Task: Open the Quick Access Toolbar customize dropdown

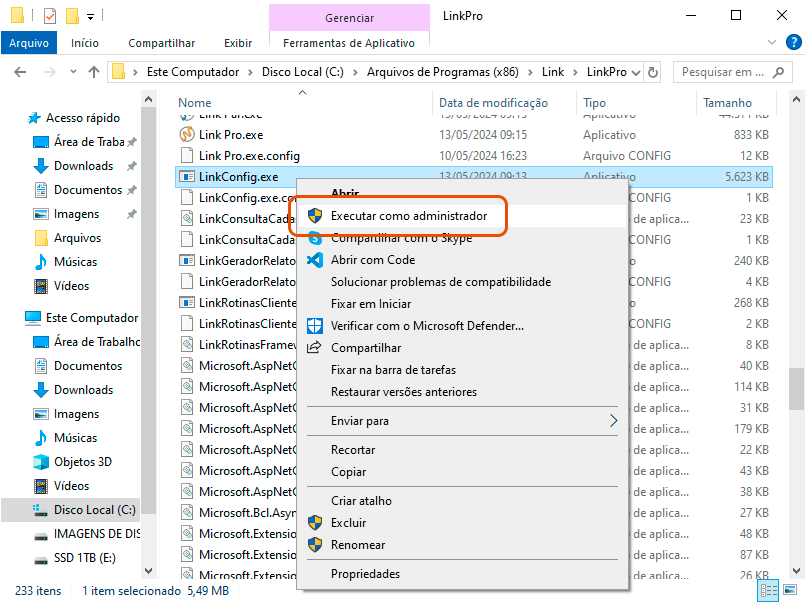Action: [x=90, y=16]
